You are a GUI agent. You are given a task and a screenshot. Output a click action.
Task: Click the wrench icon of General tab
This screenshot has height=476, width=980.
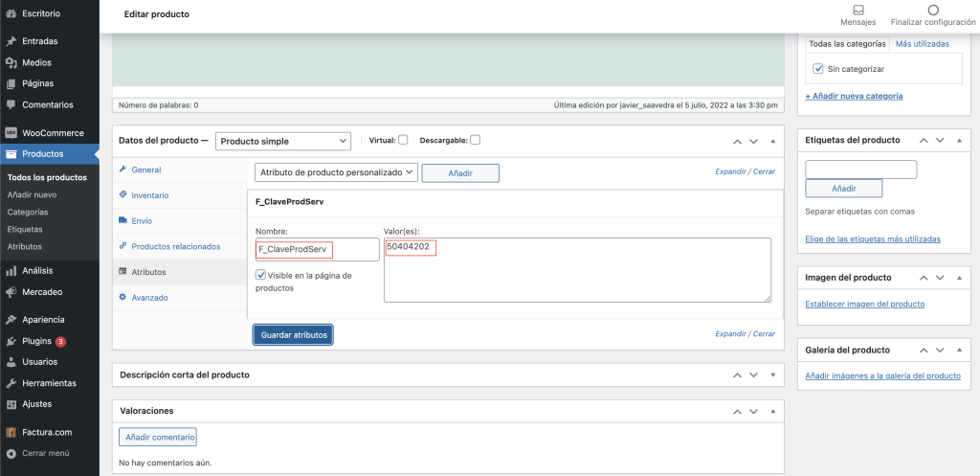pos(123,170)
